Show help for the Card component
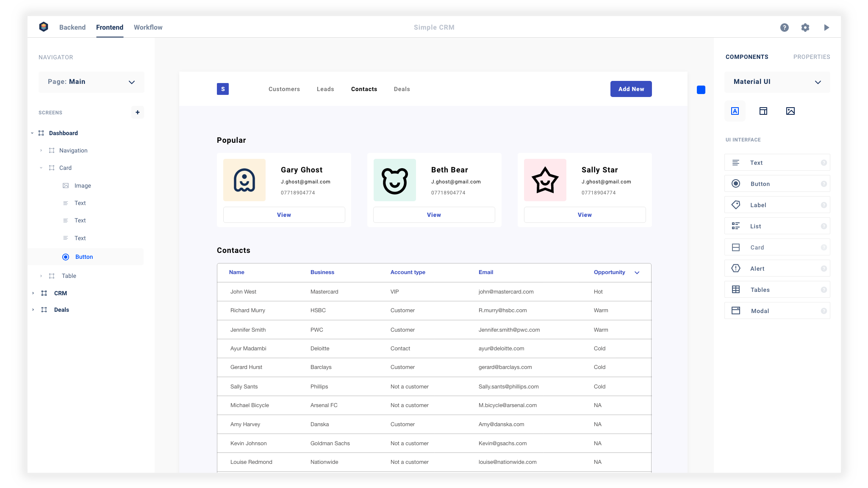The height and width of the screenshot is (488, 868). coord(824,247)
